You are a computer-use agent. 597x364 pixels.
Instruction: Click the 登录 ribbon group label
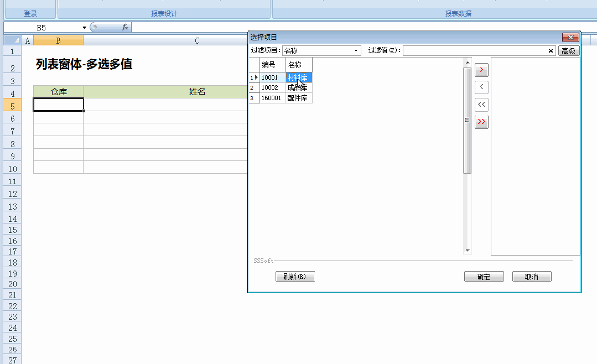[30, 14]
